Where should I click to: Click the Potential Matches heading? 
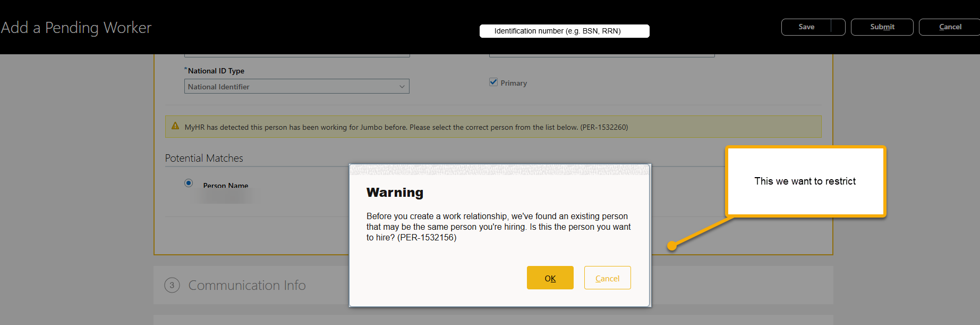[204, 158]
